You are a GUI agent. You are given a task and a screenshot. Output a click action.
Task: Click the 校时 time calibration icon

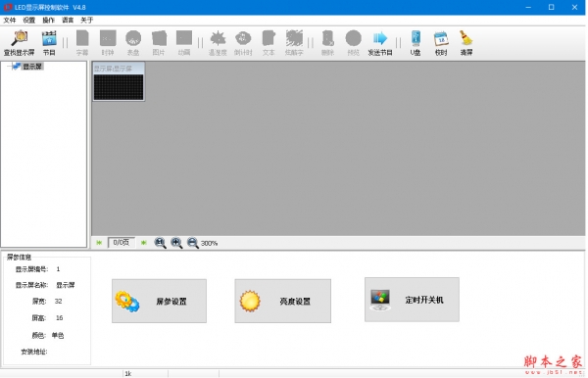[x=441, y=43]
